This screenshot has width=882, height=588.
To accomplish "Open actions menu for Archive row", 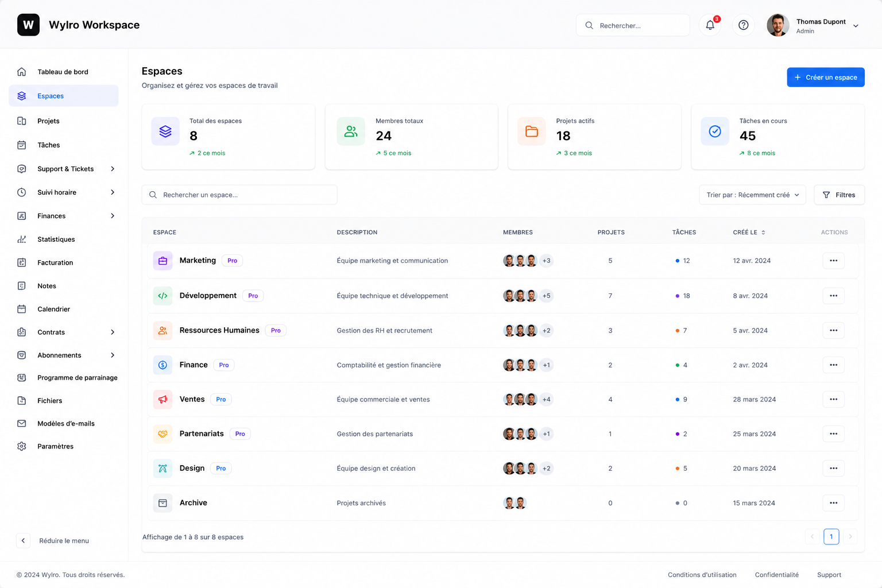I will (x=833, y=503).
